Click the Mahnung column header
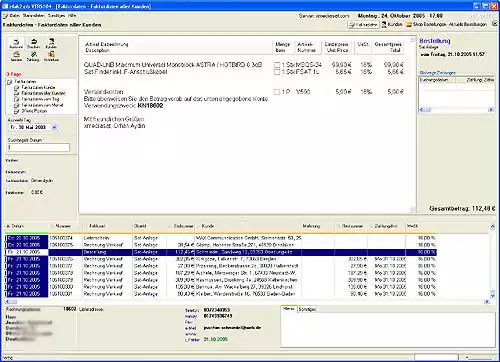 click(318, 226)
